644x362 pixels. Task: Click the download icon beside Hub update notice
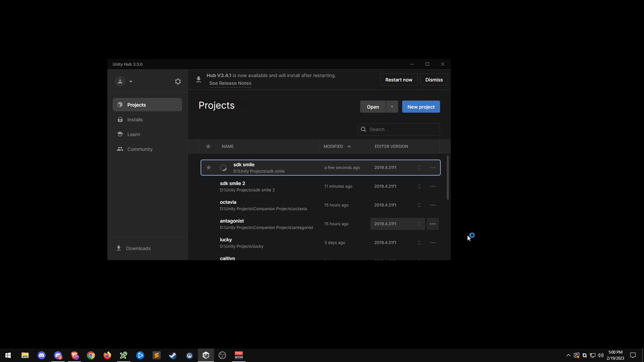pos(199,79)
